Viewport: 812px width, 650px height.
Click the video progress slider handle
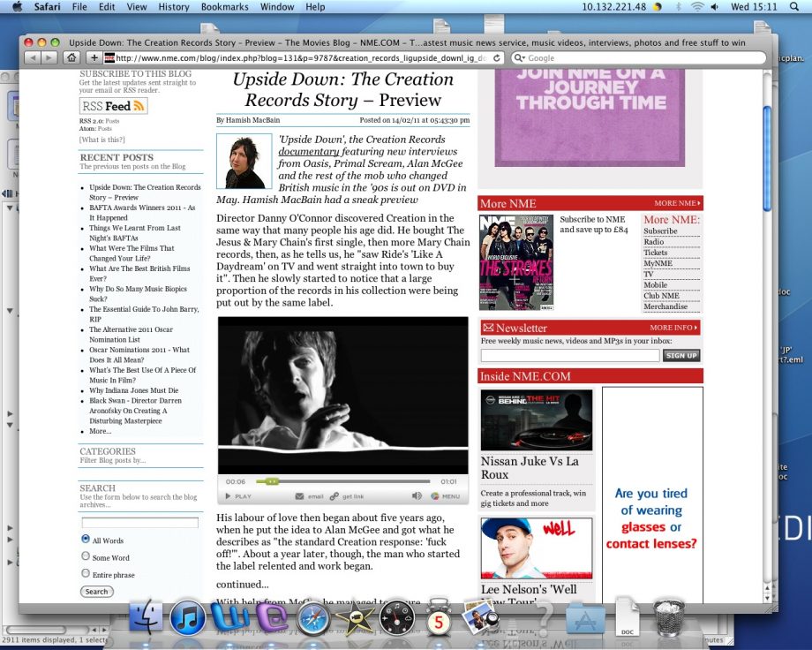(x=272, y=481)
